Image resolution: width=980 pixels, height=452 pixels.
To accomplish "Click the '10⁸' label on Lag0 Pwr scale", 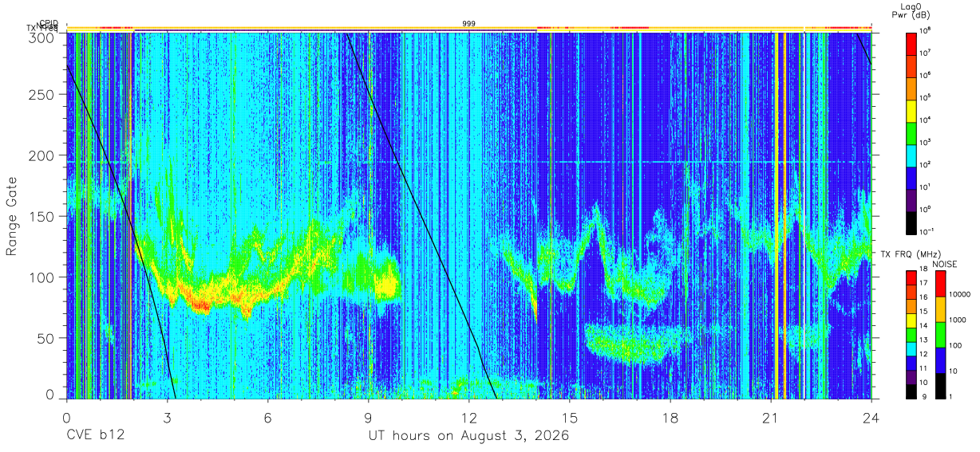I will (x=926, y=29).
